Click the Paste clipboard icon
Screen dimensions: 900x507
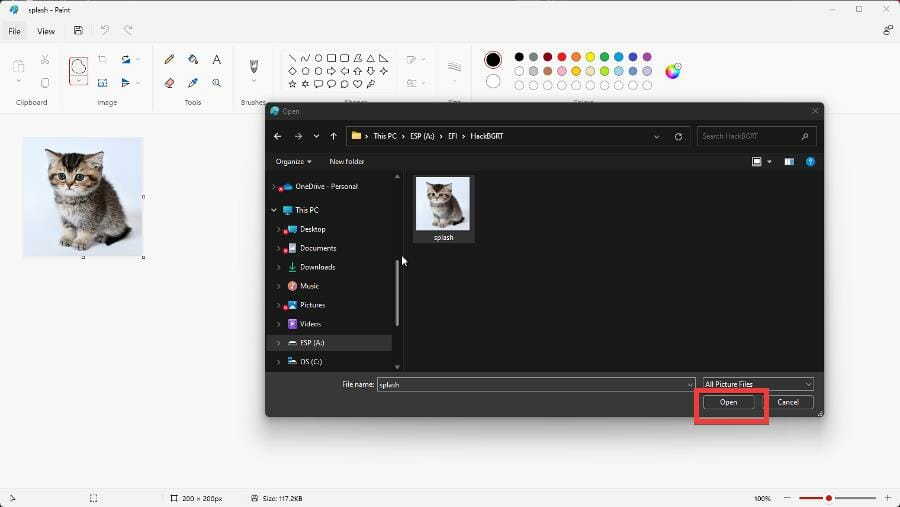18,66
